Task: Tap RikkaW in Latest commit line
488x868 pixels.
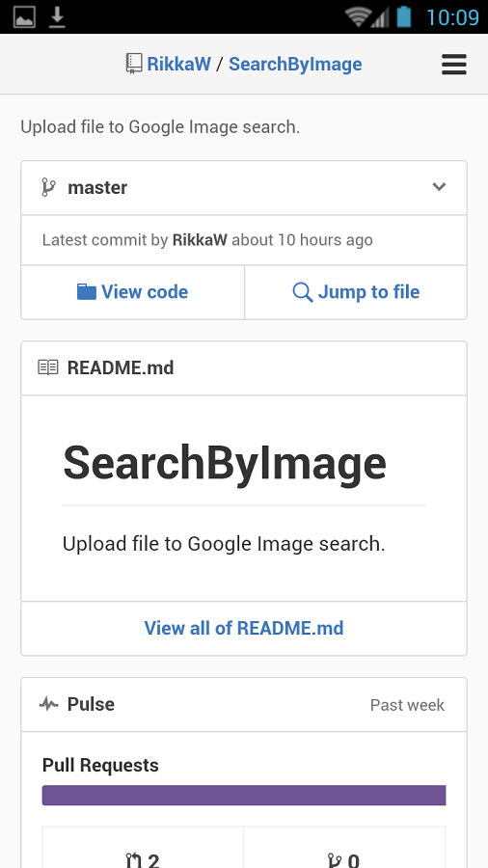Action: 200,240
